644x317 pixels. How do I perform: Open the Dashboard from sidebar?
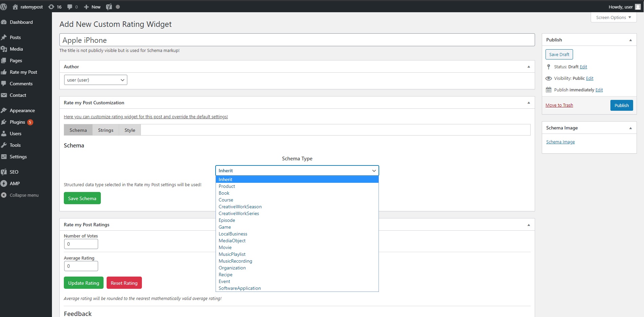click(21, 22)
